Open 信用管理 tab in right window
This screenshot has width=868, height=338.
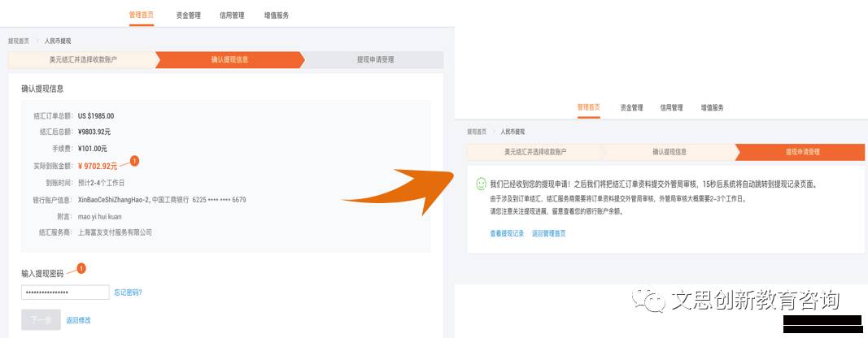671,108
